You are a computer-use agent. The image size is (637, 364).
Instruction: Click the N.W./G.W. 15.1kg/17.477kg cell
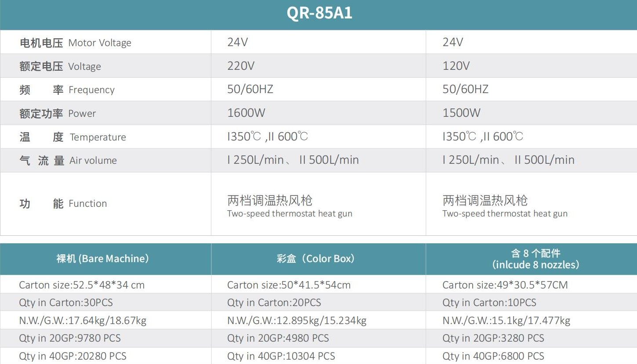pos(506,321)
